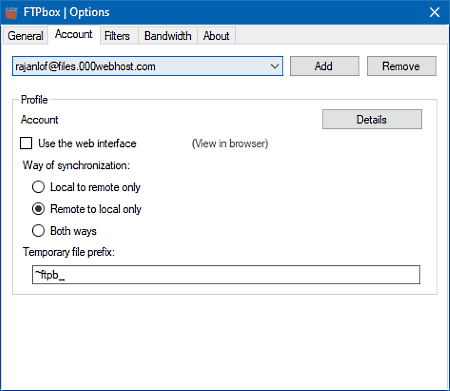Click the Way of synchronization label
Image resolution: width=450 pixels, height=391 pixels.
click(76, 165)
